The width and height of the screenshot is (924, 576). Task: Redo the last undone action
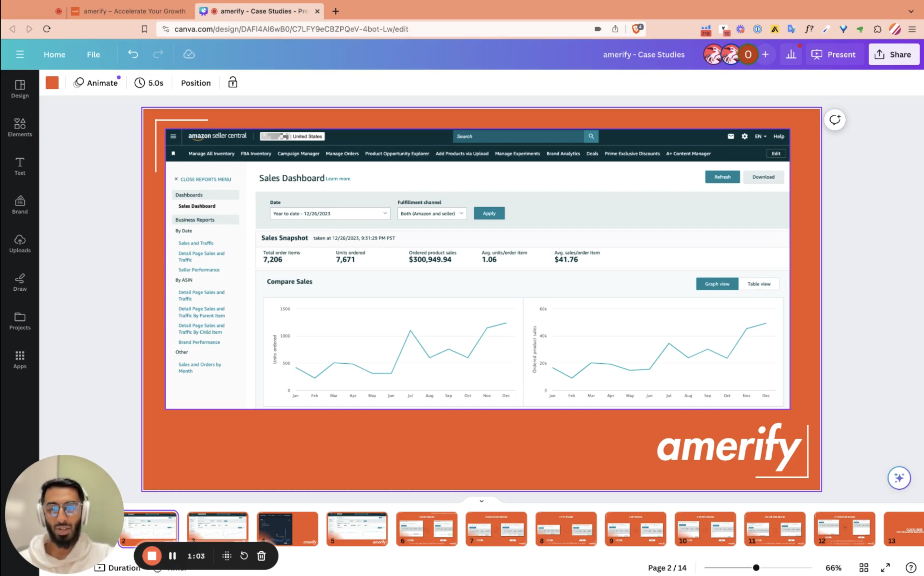click(x=158, y=54)
